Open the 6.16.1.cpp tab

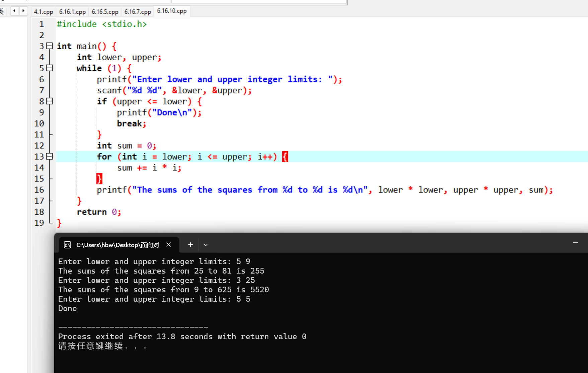click(x=72, y=12)
